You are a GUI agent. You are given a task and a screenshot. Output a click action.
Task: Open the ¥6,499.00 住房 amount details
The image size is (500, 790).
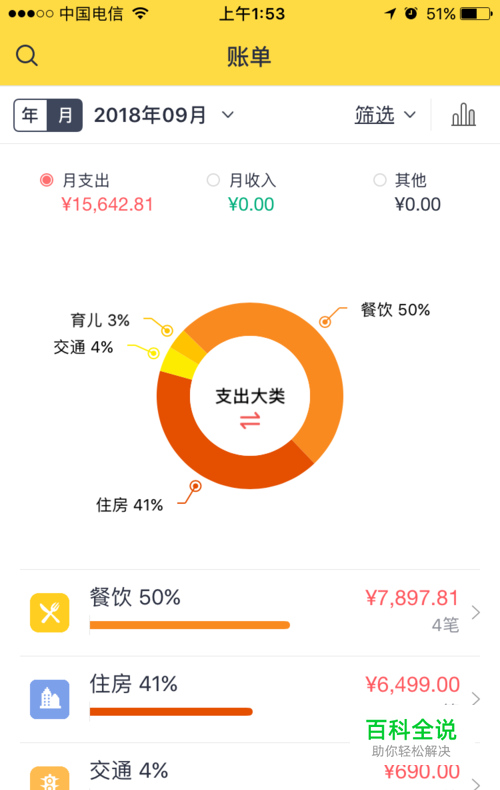[412, 685]
